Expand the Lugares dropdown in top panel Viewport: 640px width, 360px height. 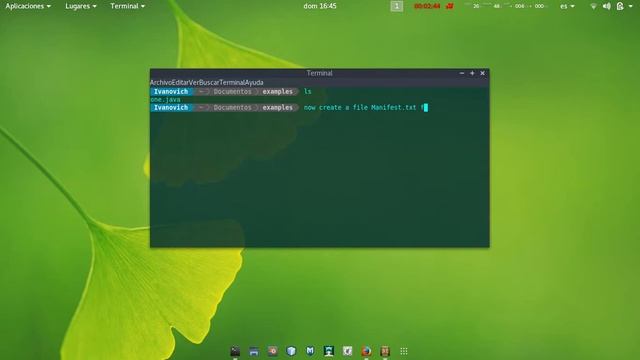pos(81,6)
